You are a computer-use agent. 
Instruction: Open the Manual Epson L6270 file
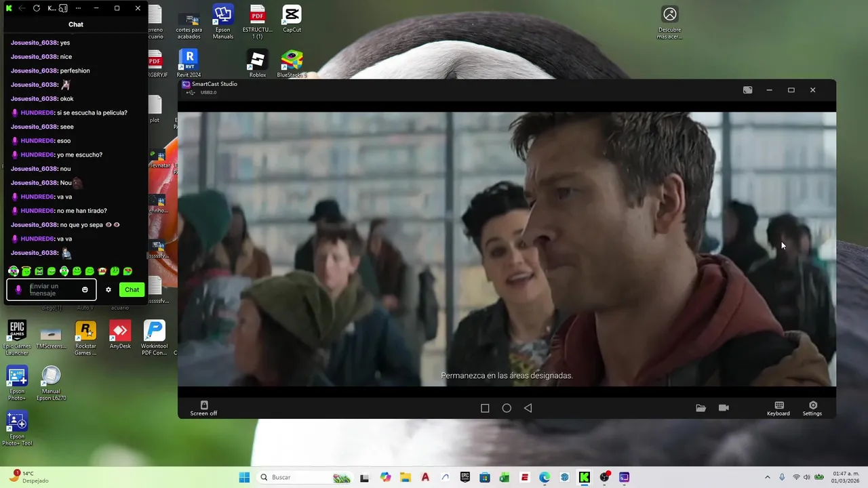[x=51, y=383]
